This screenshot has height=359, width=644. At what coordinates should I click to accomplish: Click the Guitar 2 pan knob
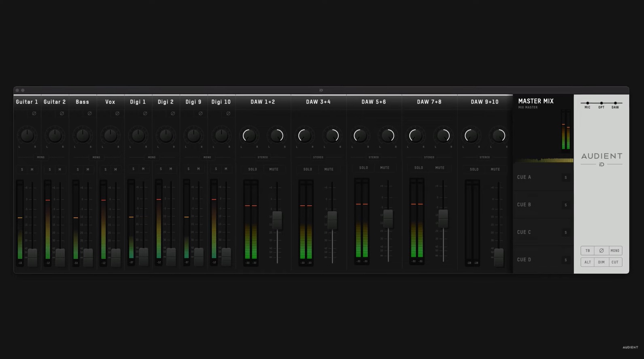[55, 136]
